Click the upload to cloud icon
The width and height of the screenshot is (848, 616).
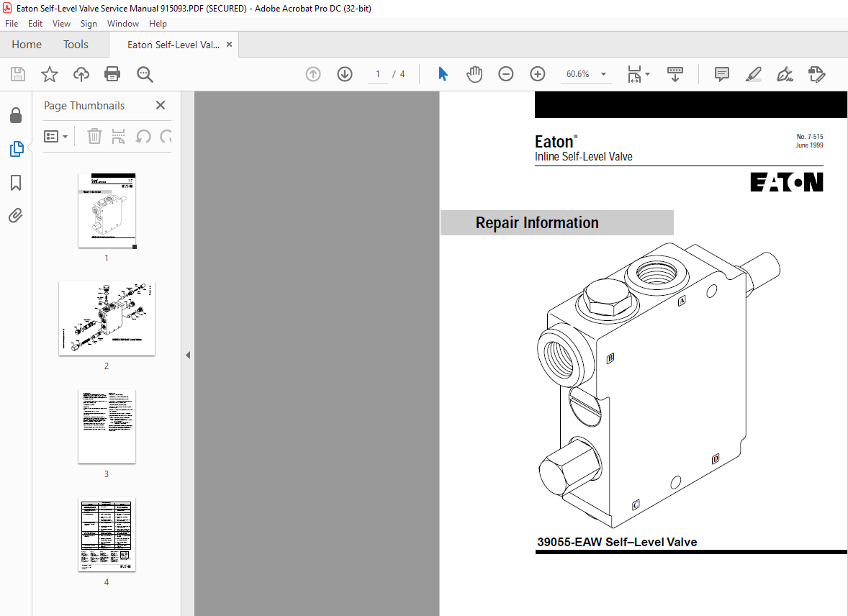coord(81,74)
